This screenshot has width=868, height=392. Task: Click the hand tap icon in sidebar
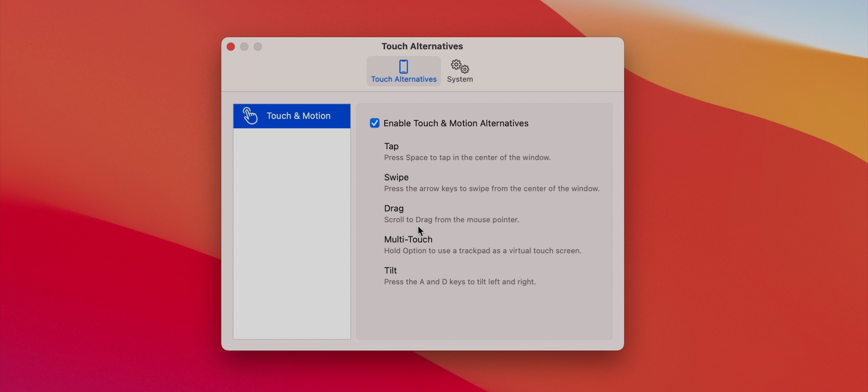tap(250, 116)
